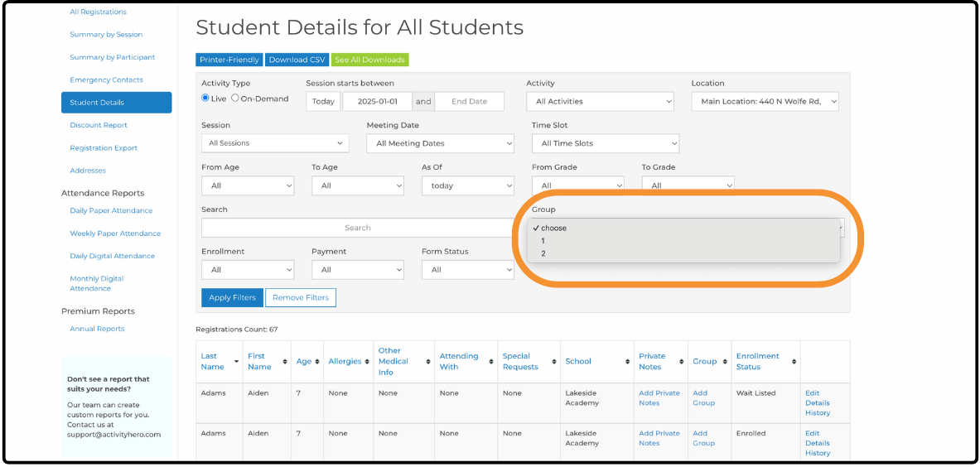The width and height of the screenshot is (980, 467).
Task: Edit the wait-listed Aiden Adams row
Action: [812, 392]
